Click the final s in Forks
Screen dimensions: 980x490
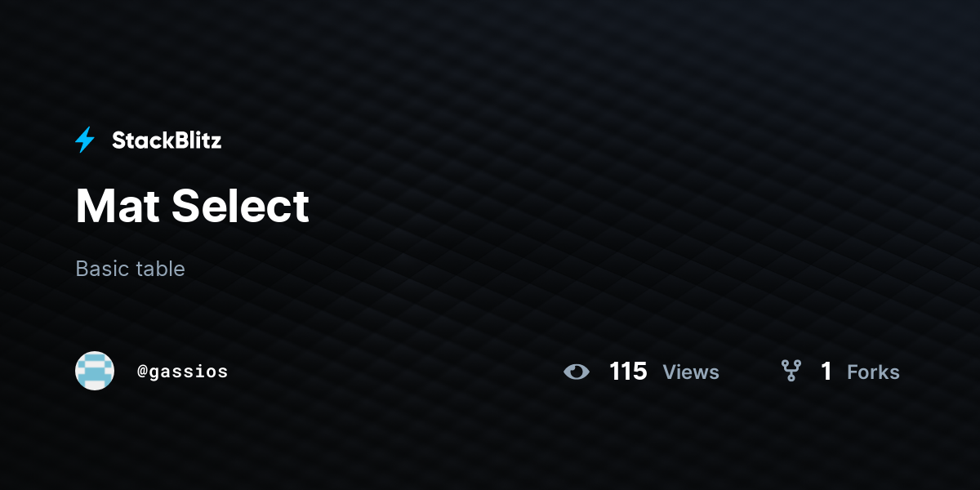coord(895,374)
